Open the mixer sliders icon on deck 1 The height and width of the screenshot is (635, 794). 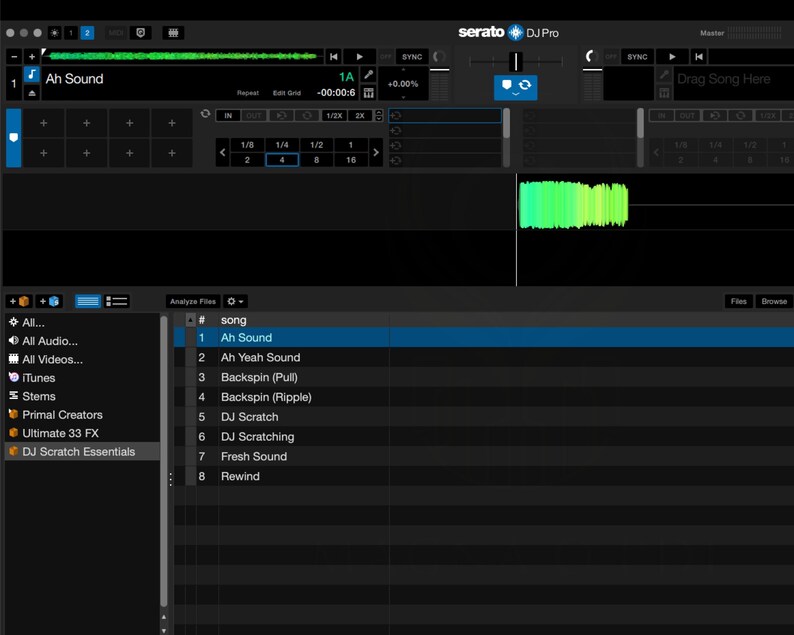[x=369, y=93]
